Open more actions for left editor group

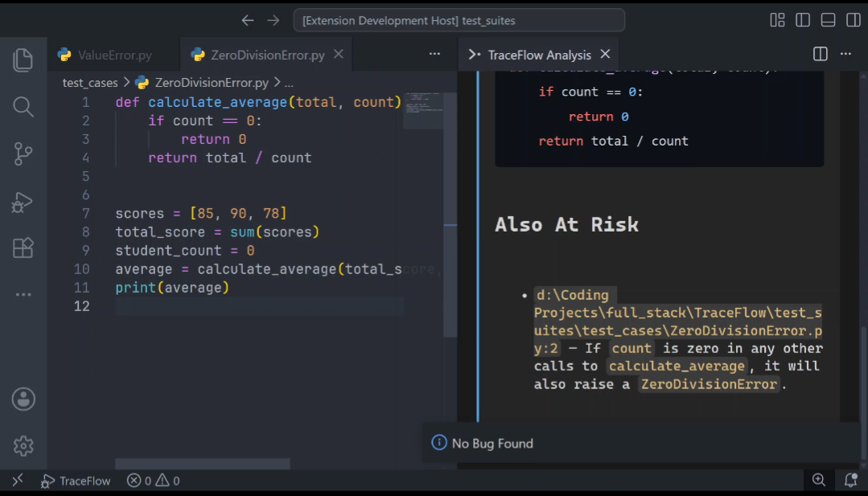(x=434, y=54)
